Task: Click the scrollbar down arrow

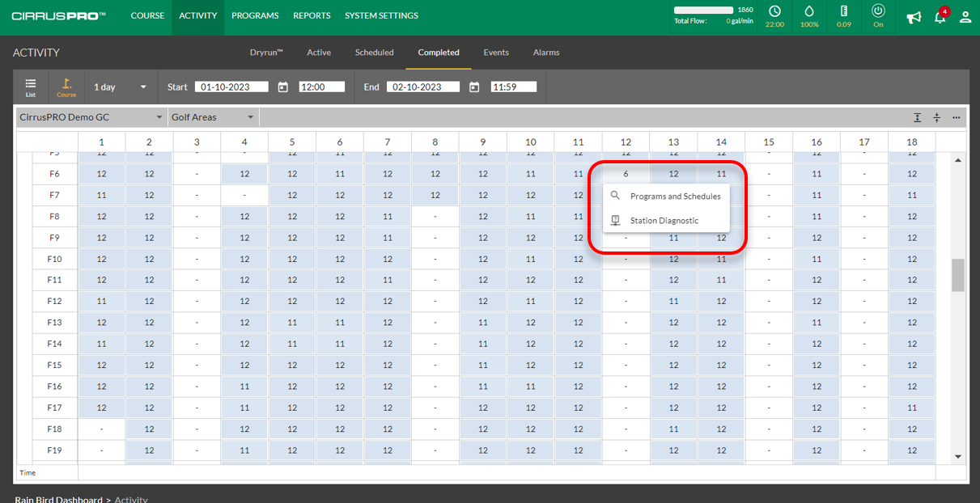Action: click(x=958, y=457)
